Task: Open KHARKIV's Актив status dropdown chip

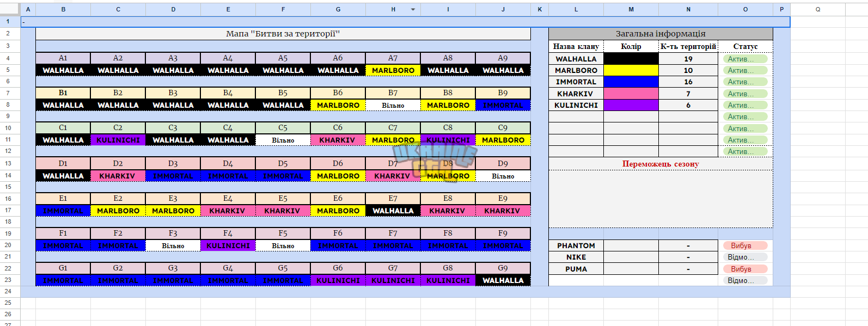Action: (x=745, y=94)
